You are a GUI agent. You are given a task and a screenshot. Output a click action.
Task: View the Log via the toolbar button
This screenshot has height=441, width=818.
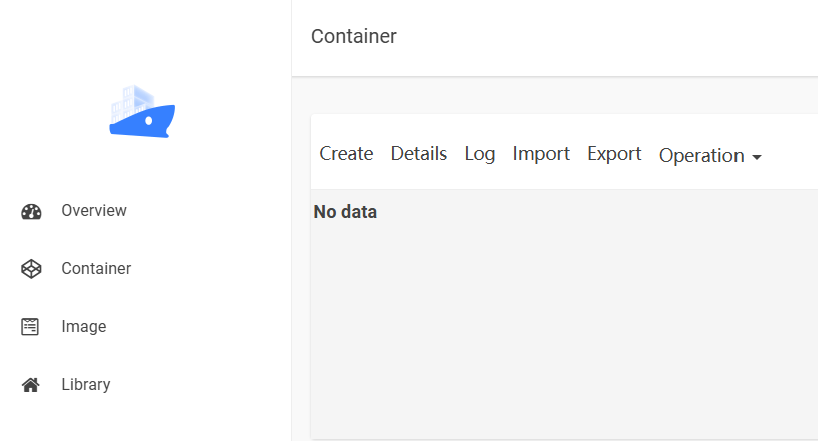480,154
